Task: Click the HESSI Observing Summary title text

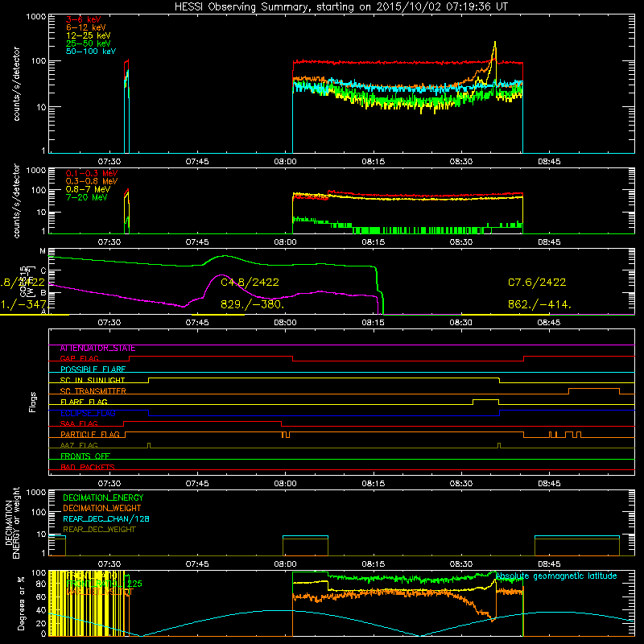Action: [x=341, y=7]
